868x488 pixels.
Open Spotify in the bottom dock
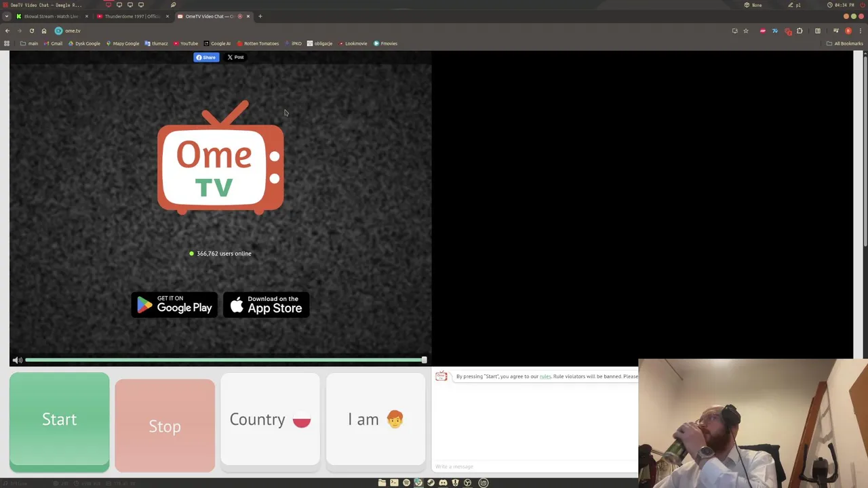406,483
